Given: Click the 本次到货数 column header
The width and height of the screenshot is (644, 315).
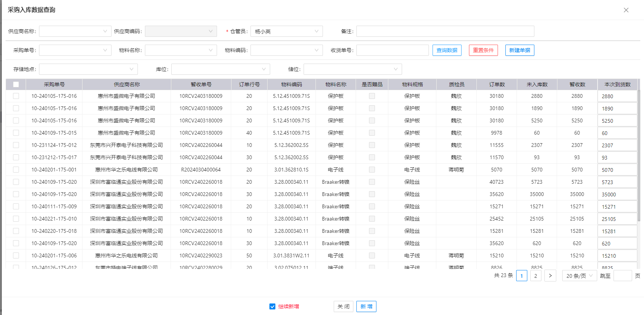Looking at the screenshot, I should click(x=618, y=84).
